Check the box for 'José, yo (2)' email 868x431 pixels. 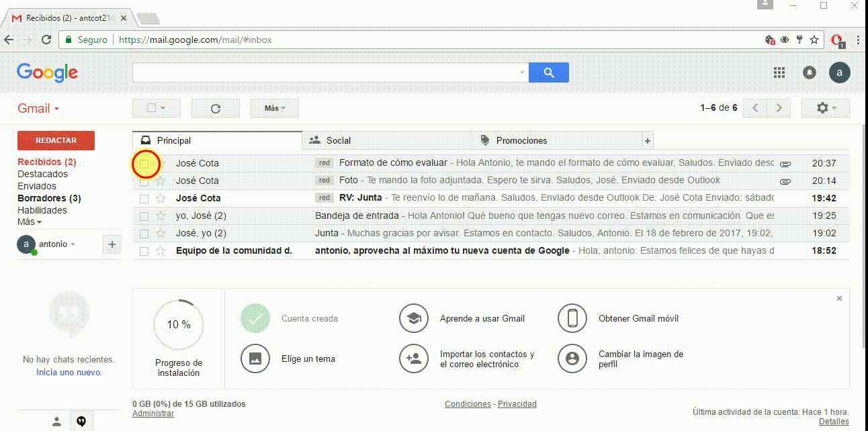(x=144, y=233)
